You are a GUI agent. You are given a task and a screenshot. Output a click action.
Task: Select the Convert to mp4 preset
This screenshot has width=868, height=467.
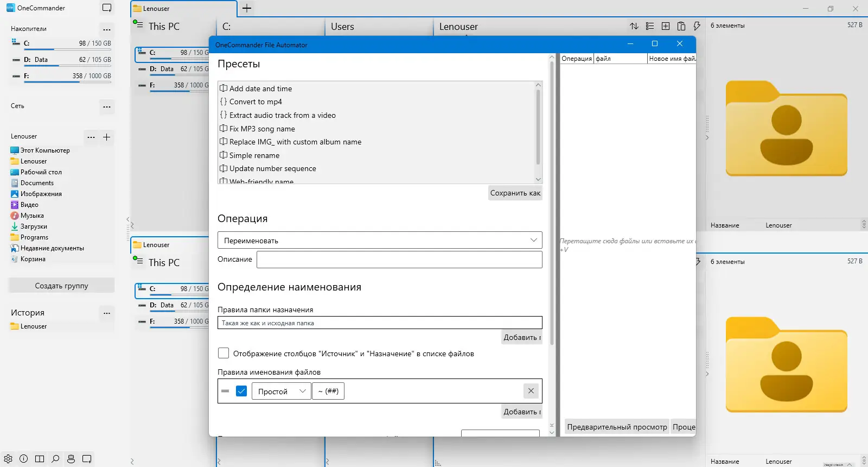[256, 102]
